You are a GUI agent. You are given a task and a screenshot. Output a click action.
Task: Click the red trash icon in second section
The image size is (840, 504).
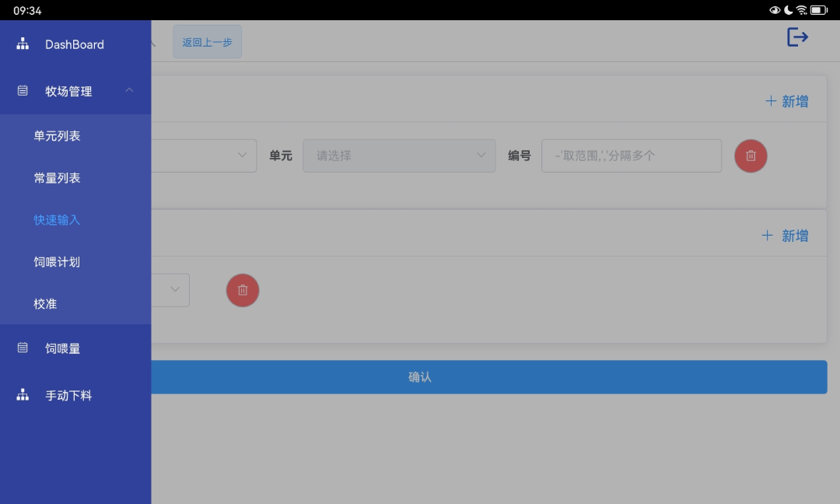(x=242, y=289)
